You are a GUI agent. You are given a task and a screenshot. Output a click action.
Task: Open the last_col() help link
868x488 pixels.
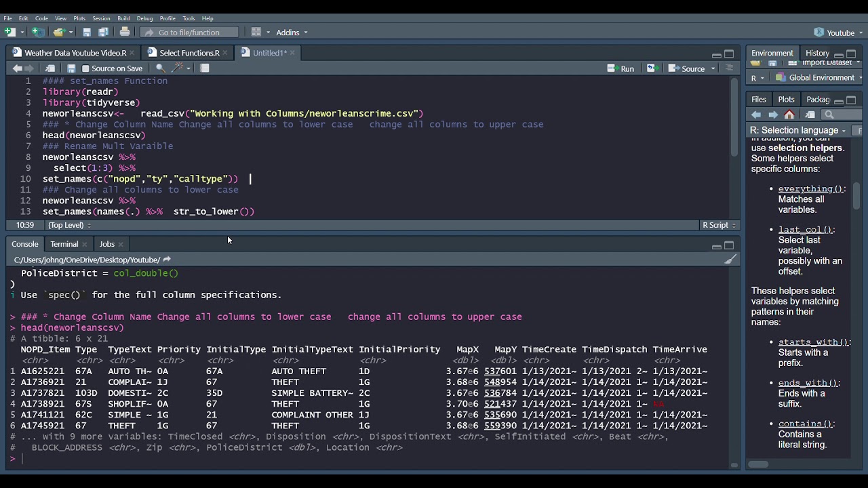[805, 230]
